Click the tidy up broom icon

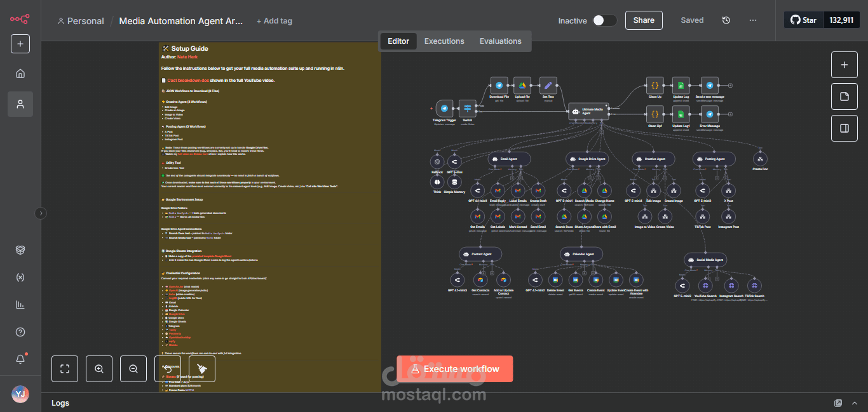click(202, 369)
